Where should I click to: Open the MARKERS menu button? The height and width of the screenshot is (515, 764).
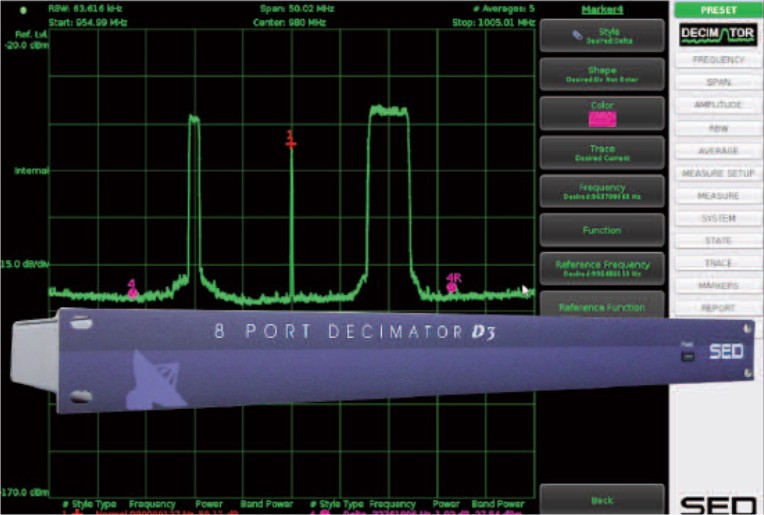(718, 286)
